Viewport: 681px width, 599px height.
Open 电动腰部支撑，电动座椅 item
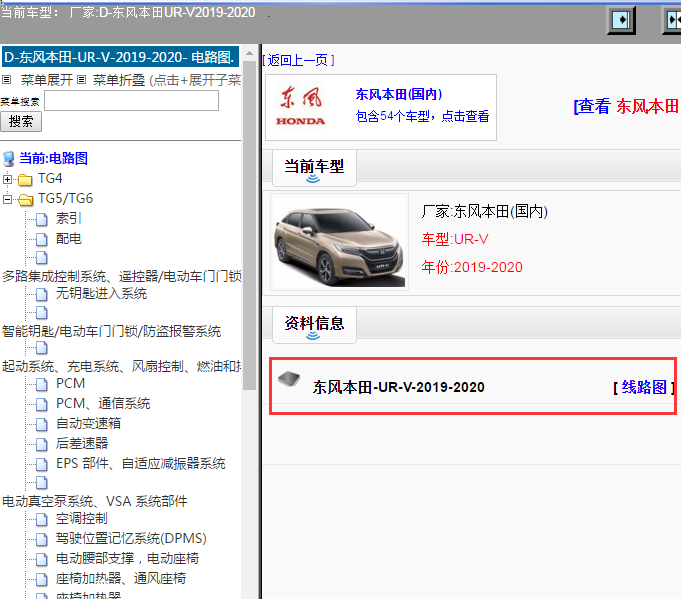click(x=127, y=559)
